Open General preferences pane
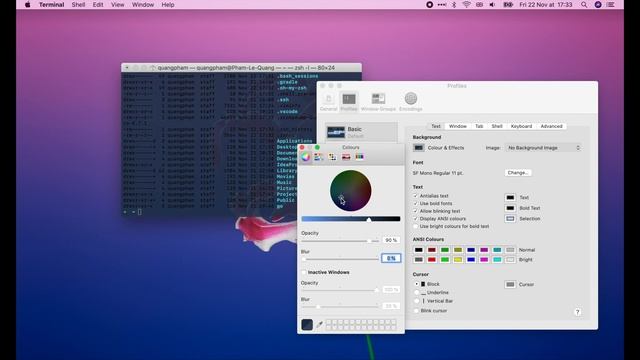This screenshot has height=360, width=640. 329,102
